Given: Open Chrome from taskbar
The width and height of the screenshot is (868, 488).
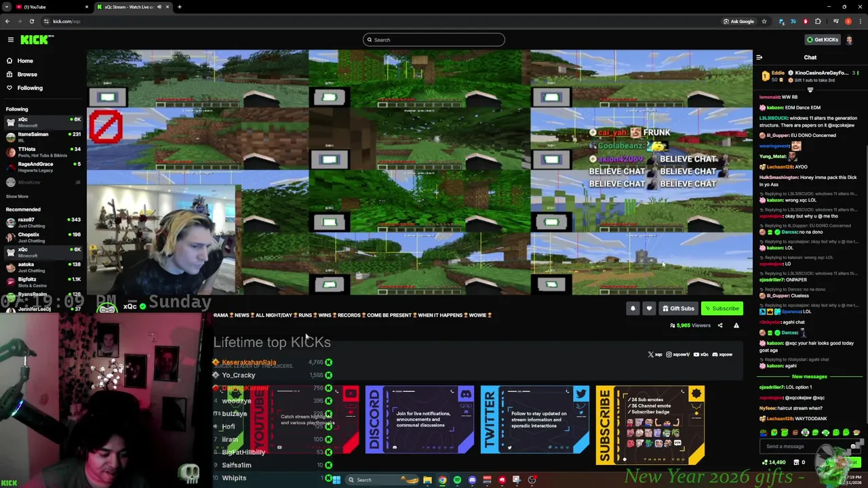Looking at the screenshot, I should coord(442,480).
